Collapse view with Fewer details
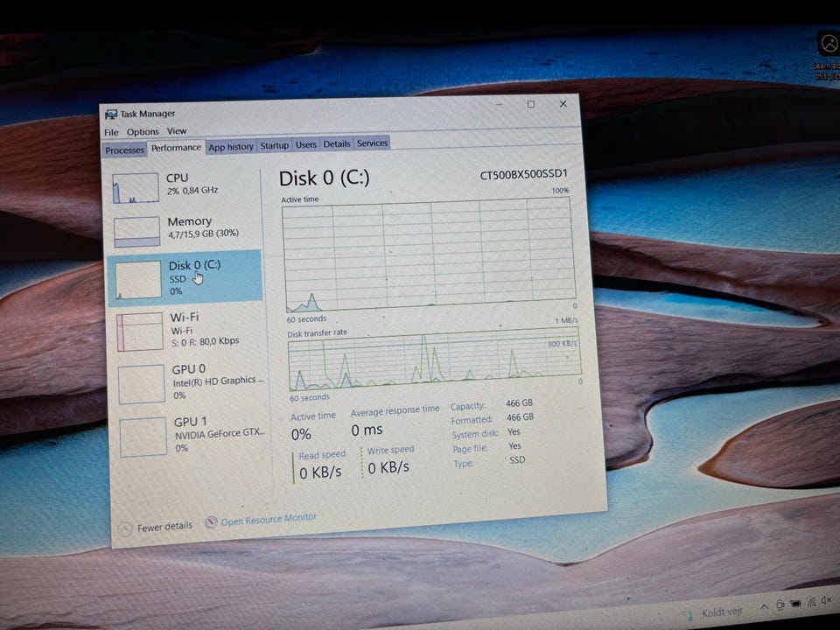This screenshot has height=630, width=840. click(155, 528)
